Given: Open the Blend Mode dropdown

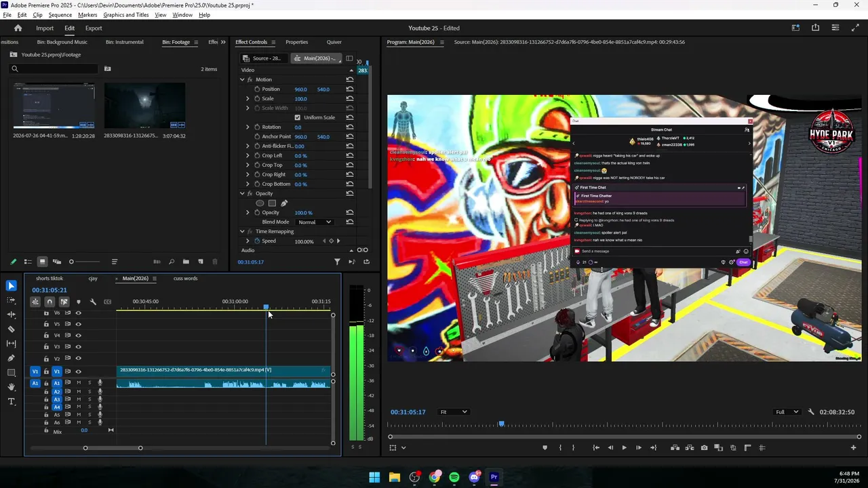Looking at the screenshot, I should [315, 222].
